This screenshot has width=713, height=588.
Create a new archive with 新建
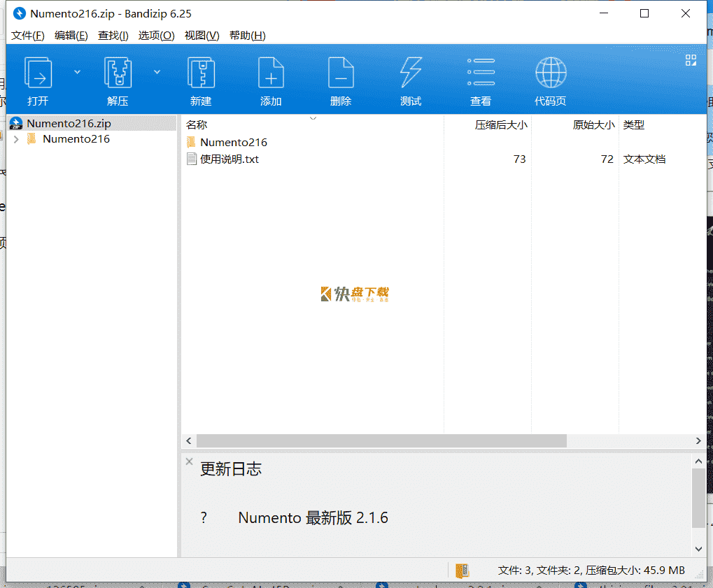[x=201, y=73]
